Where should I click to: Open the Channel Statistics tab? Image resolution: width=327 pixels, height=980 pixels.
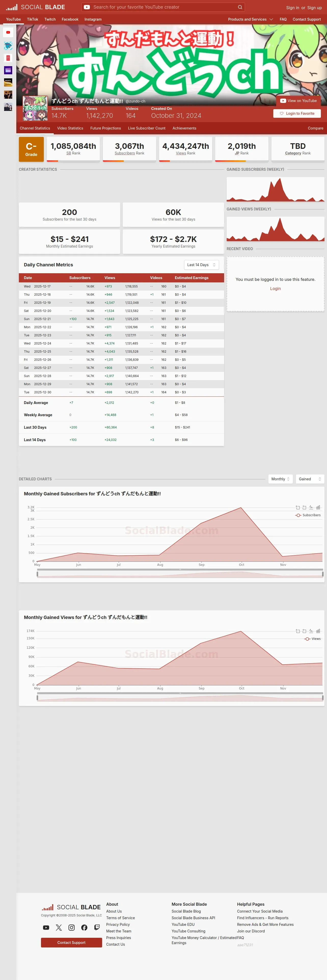pyautogui.click(x=35, y=128)
